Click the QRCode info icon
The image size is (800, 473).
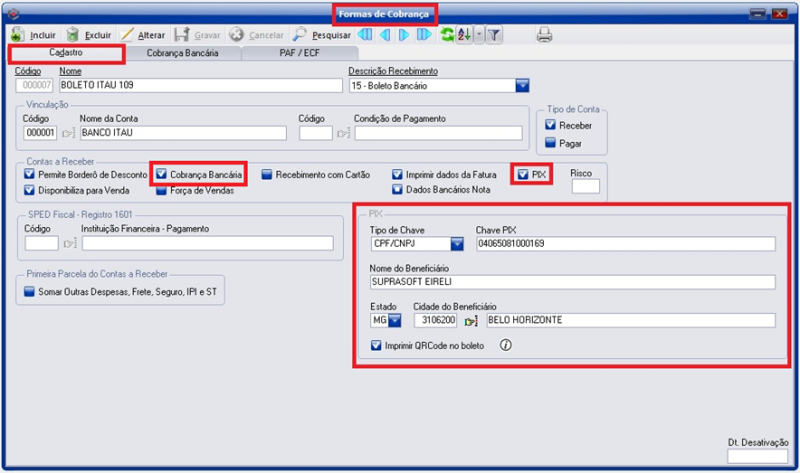[505, 346]
